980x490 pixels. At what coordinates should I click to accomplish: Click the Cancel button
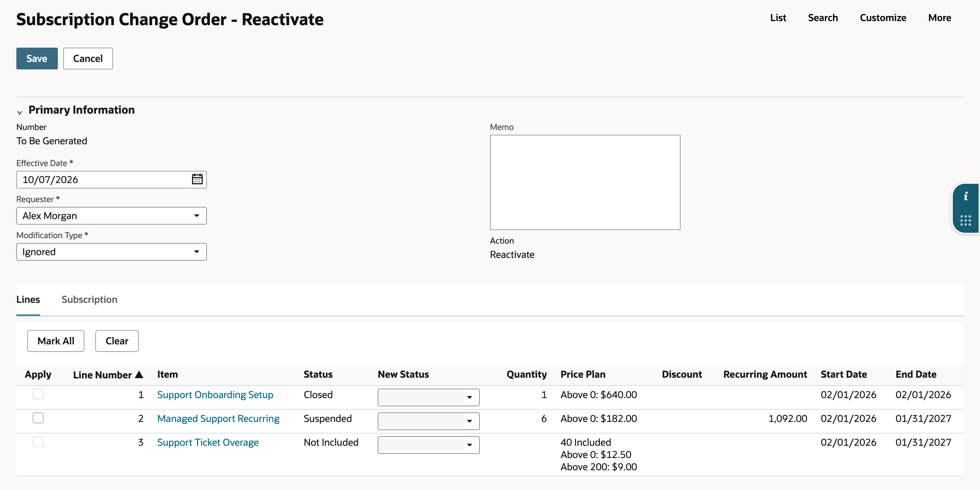coord(88,59)
